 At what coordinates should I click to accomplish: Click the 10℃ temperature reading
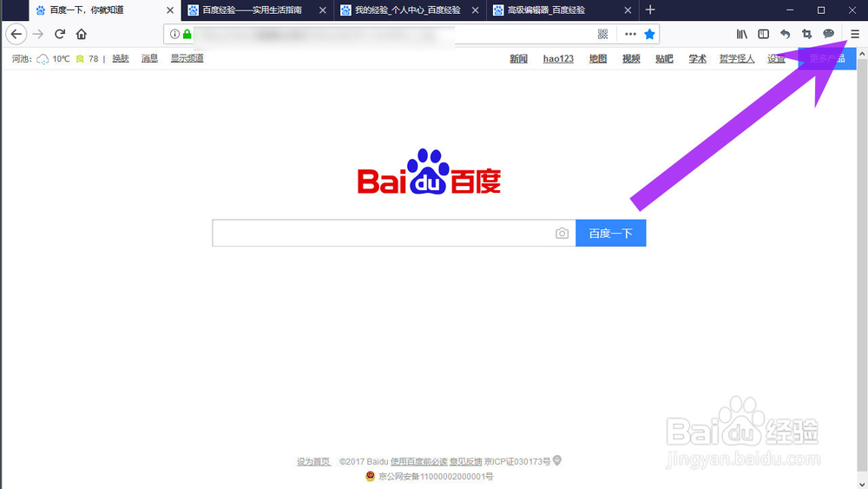pyautogui.click(x=61, y=59)
